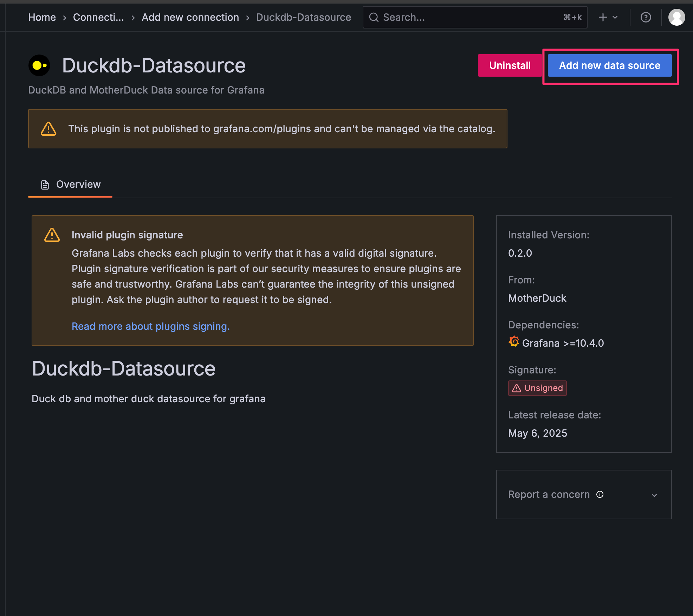Click the DuckDB plugin logo

click(39, 65)
